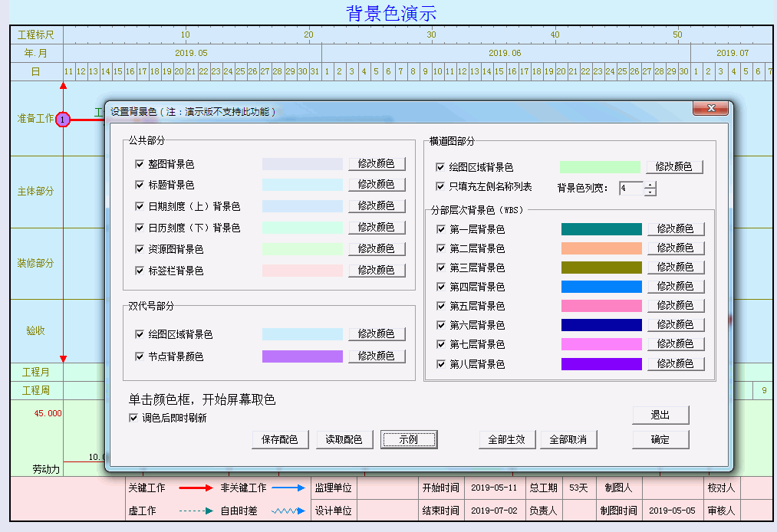Image resolution: width=777 pixels, height=532 pixels.
Task: Click the 53天 duration cell
Action: pyautogui.click(x=579, y=488)
